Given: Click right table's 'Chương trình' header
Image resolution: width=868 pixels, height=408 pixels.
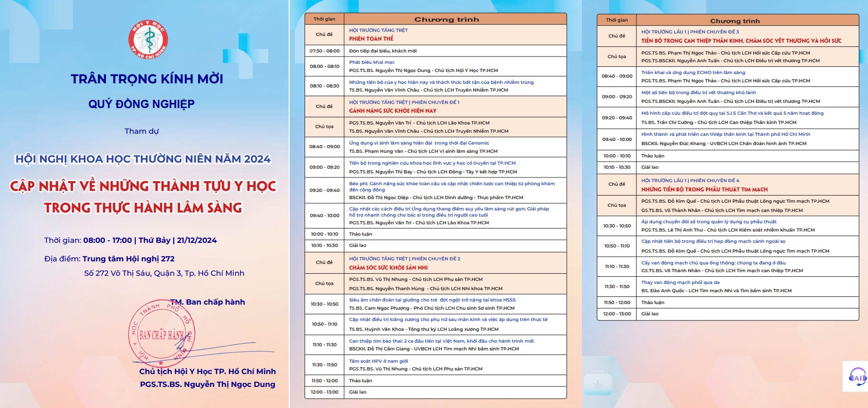Looking at the screenshot, I should [x=735, y=21].
